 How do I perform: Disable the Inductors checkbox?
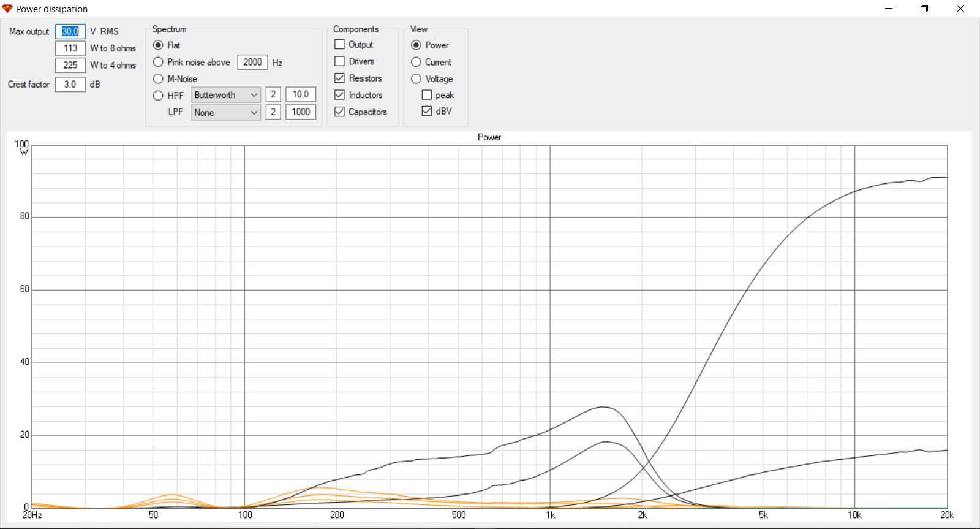[x=340, y=95]
